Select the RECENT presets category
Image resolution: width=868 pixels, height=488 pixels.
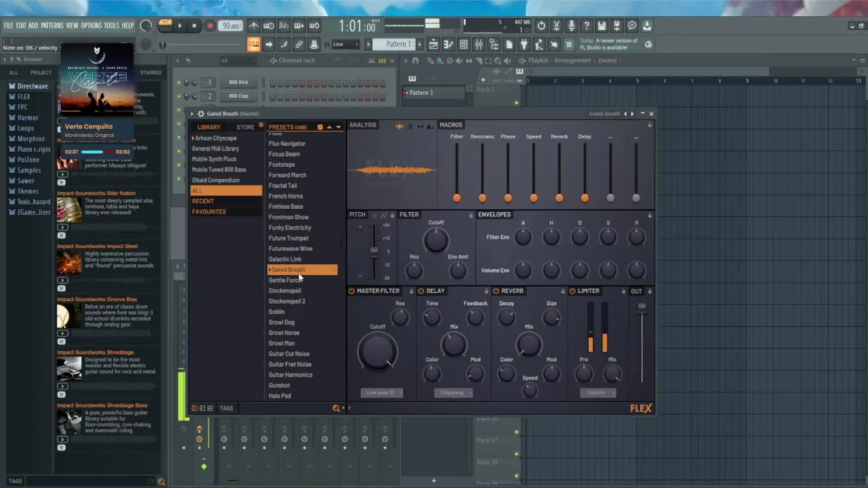[x=226, y=201]
